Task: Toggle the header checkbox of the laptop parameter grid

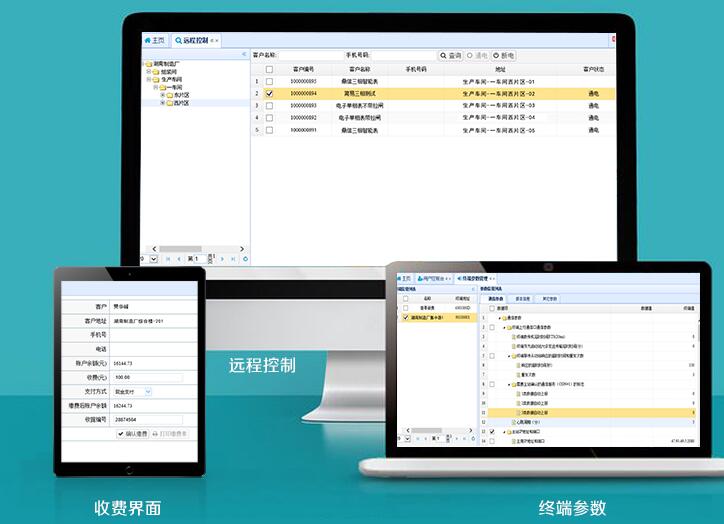Action: 492,308
